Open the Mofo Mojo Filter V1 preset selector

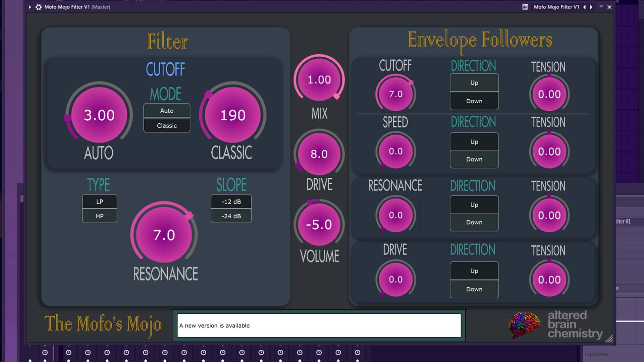(556, 7)
